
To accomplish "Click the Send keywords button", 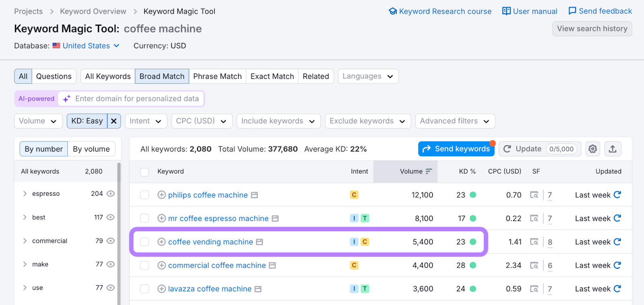I will 456,149.
